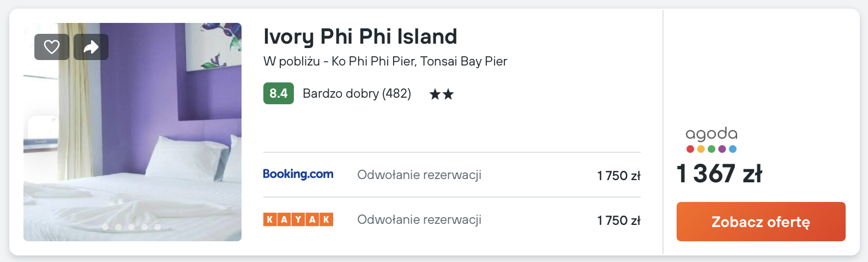868x262 pixels.
Task: Open the Ivory Phi Phi Island title
Action: click(x=360, y=37)
